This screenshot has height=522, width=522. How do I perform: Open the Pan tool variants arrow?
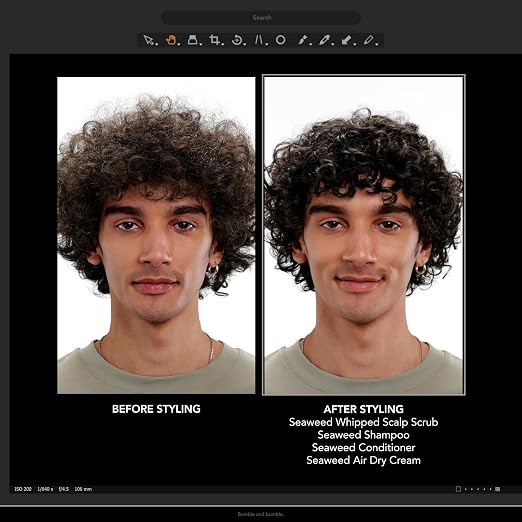point(178,44)
